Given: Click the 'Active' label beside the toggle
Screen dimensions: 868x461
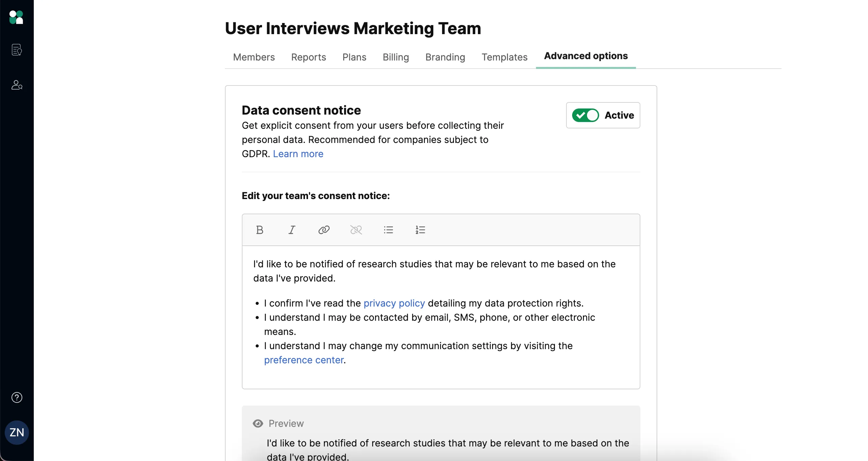Looking at the screenshot, I should (619, 115).
